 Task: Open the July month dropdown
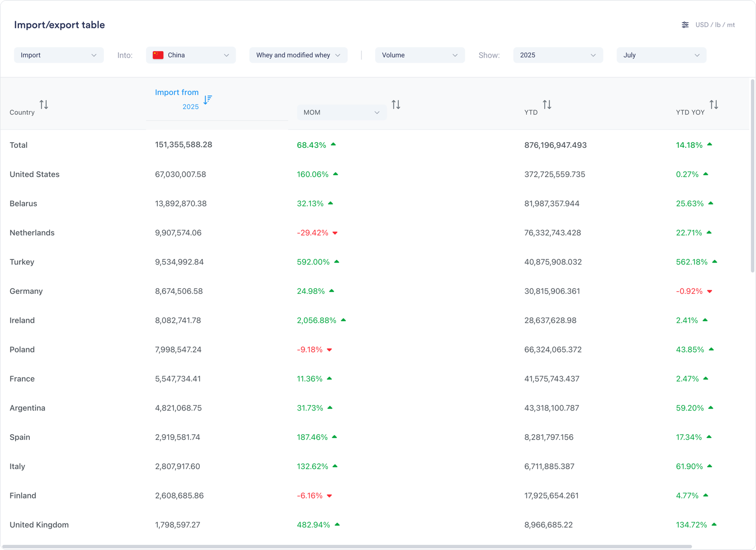point(661,55)
